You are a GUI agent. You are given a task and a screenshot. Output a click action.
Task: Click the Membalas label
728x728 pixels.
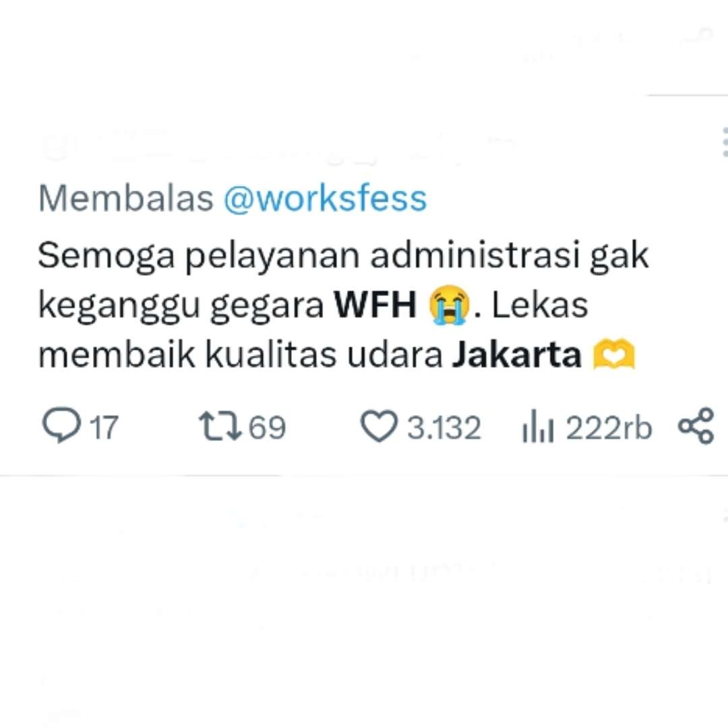(x=125, y=199)
